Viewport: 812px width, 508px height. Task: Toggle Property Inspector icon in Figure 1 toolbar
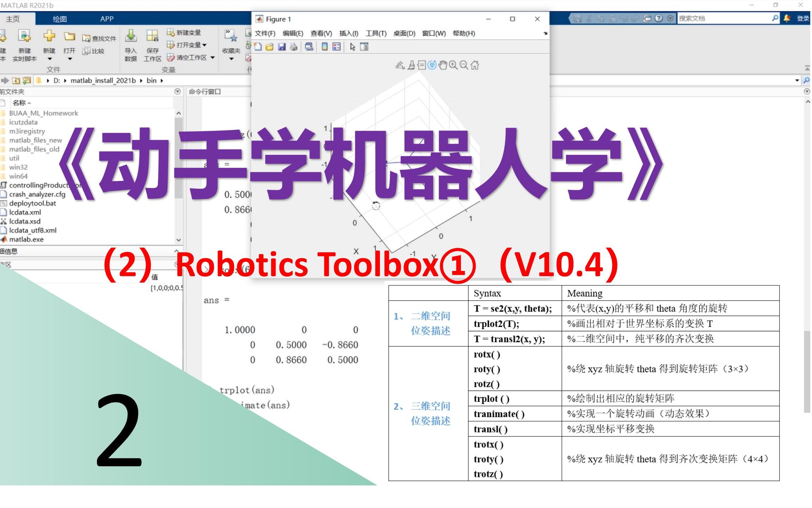click(364, 47)
